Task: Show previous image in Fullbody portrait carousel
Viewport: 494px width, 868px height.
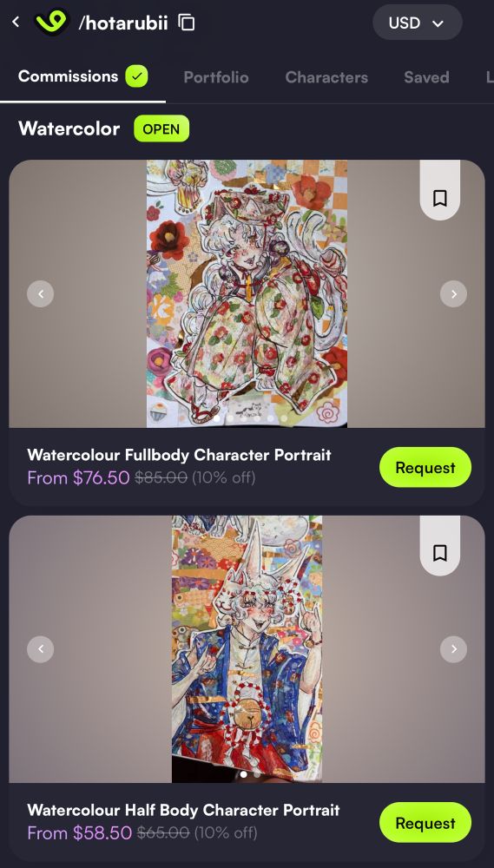Action: 41,293
